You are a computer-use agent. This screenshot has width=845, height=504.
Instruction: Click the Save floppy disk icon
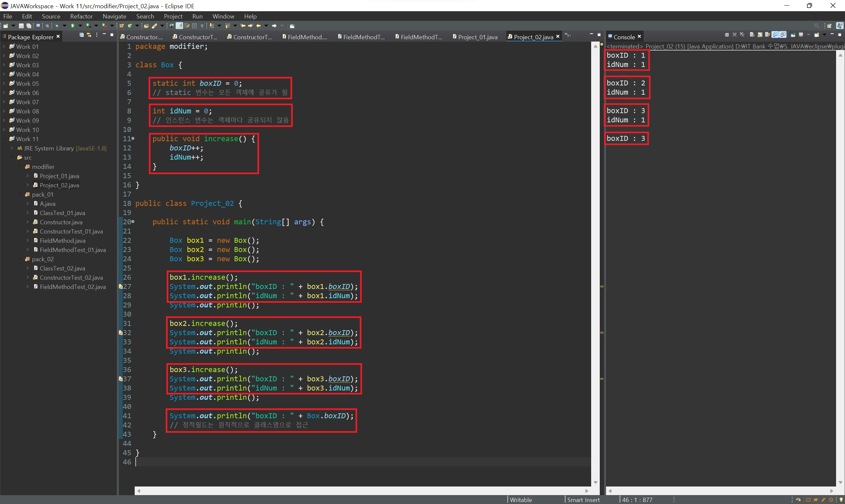coord(21,26)
